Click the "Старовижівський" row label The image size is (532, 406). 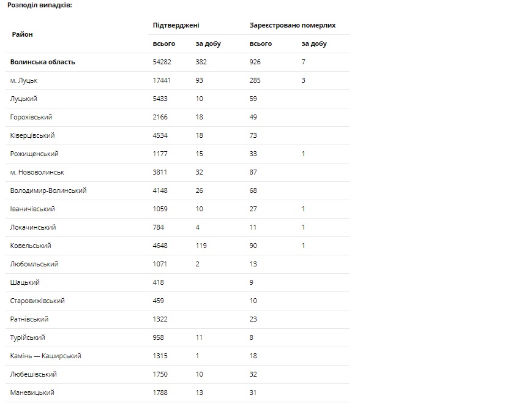tap(37, 301)
